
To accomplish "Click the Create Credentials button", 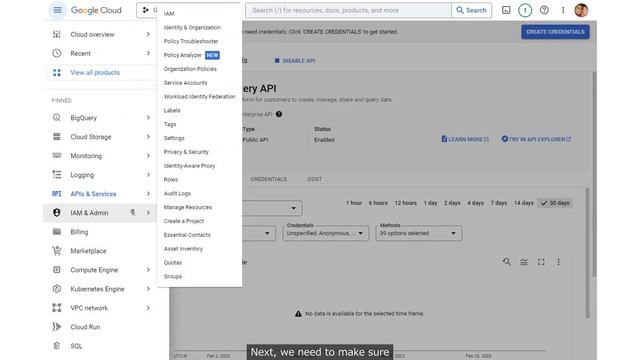I will pos(555,32).
